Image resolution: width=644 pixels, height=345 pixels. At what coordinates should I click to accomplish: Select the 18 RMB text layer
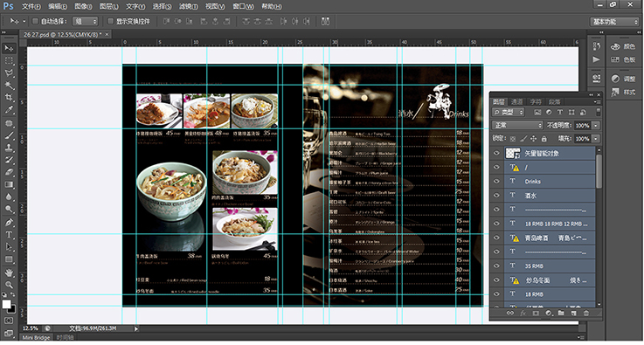pos(550,294)
